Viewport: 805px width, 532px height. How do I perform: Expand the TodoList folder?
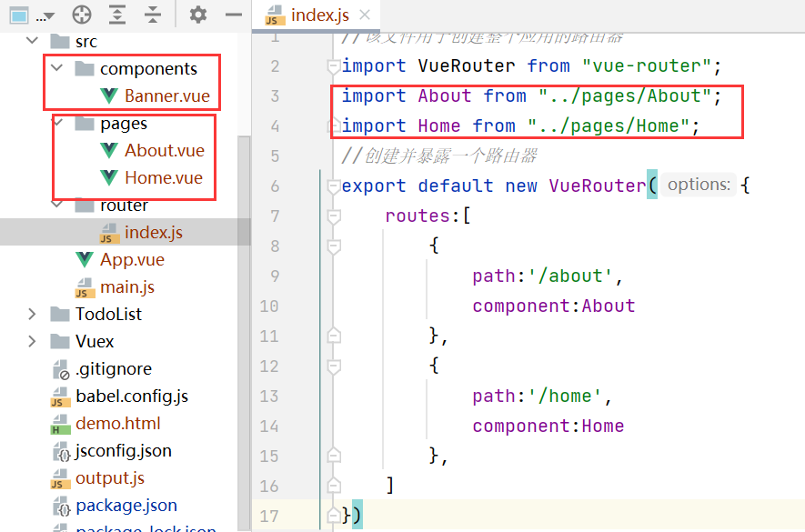coord(33,314)
